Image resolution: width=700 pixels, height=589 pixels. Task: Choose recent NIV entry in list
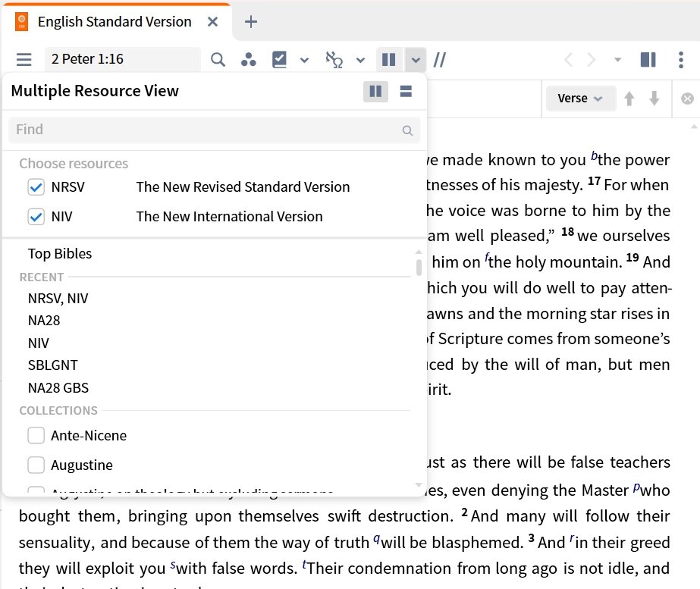pyautogui.click(x=39, y=343)
